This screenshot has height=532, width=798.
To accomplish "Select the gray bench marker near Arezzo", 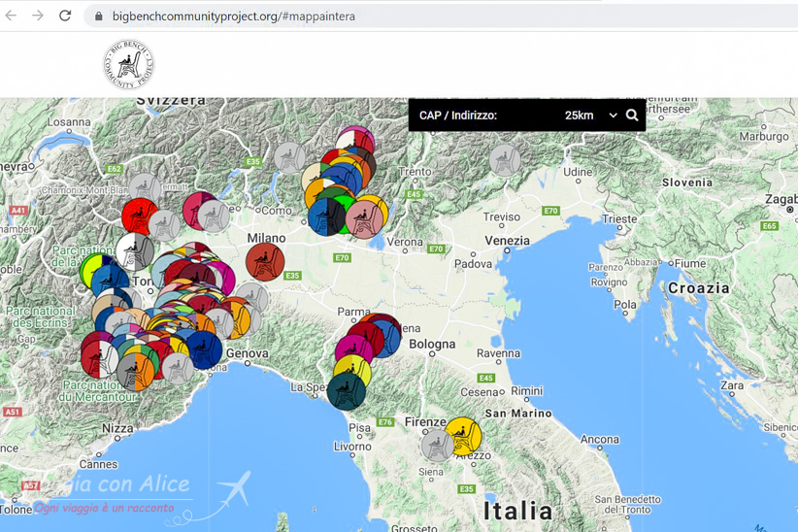I will (437, 445).
